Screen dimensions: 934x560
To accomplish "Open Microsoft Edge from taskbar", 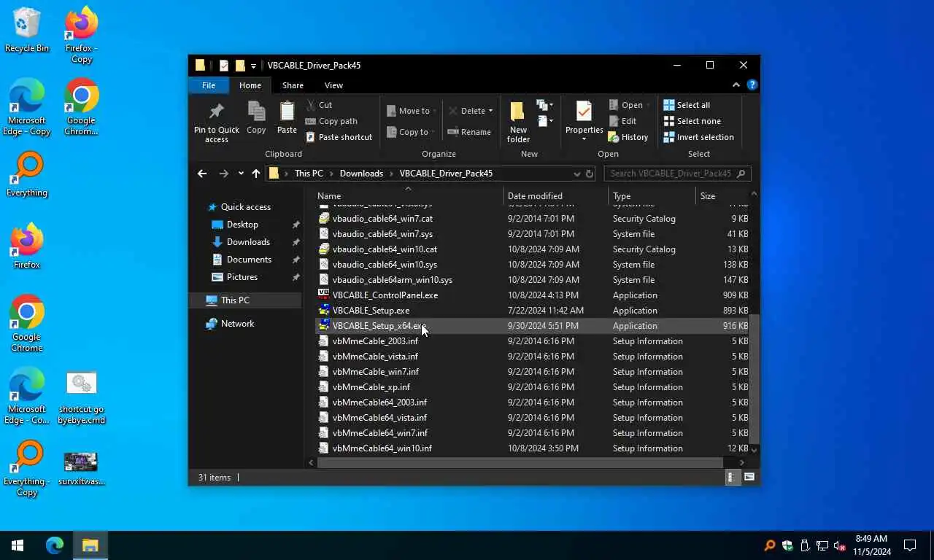I will click(x=55, y=545).
